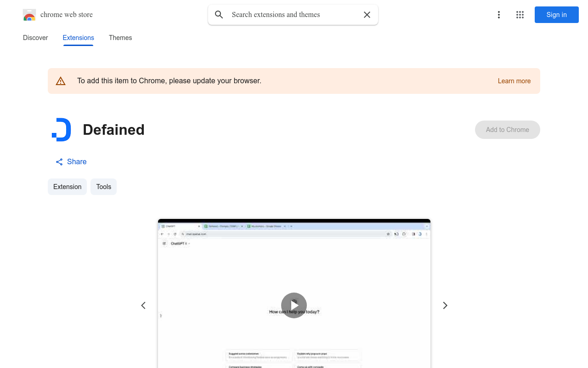Click the share icon

click(59, 162)
